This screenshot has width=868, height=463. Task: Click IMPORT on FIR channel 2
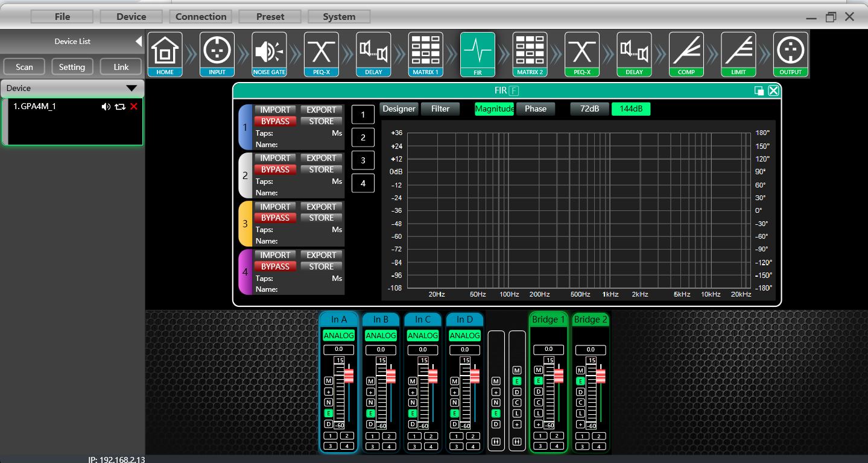tap(275, 158)
